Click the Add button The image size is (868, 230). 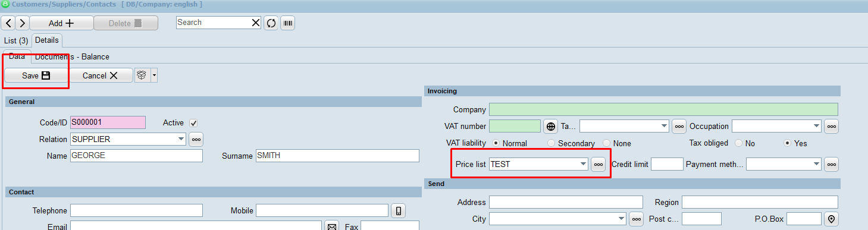(x=61, y=23)
